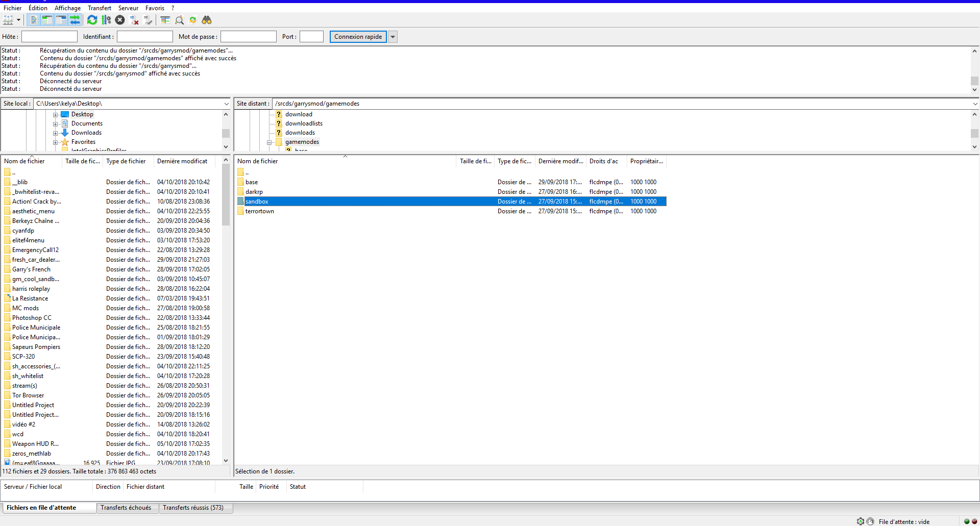Focus the Hôte input field
Screen dimensions: 980x526
pos(49,37)
